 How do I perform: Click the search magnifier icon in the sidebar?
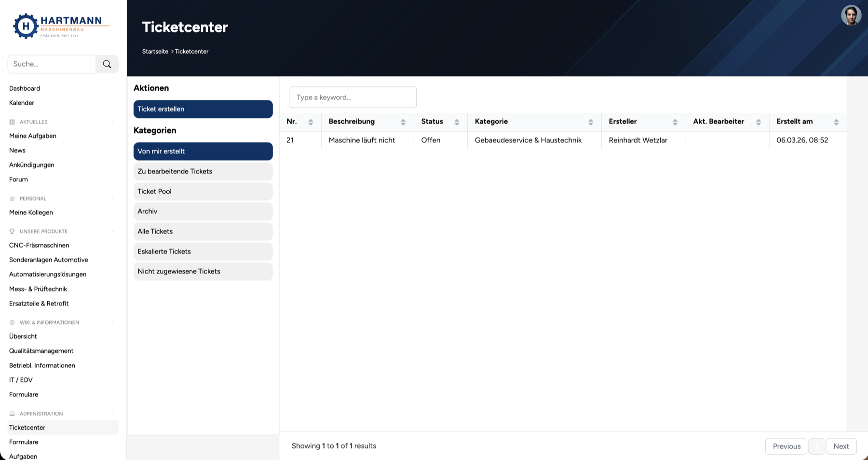click(x=107, y=64)
